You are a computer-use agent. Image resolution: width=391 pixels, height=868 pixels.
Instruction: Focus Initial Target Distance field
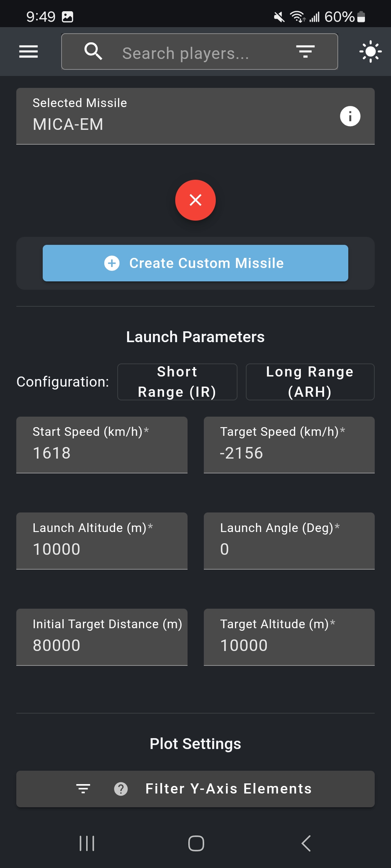tap(102, 637)
